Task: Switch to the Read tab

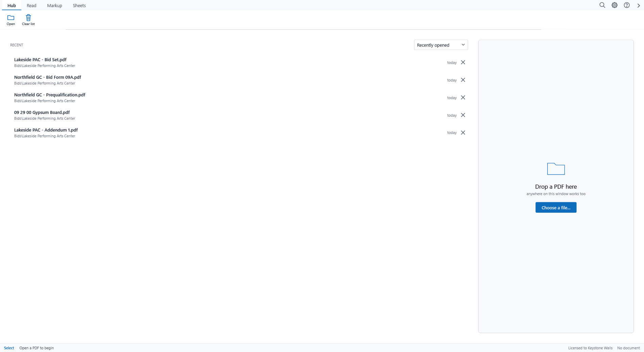Action: [x=31, y=5]
